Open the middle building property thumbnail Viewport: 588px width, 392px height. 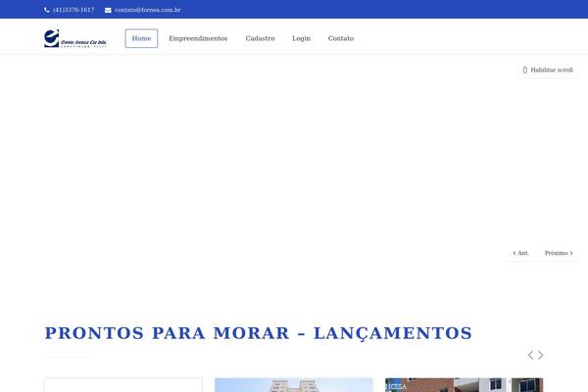(x=294, y=385)
